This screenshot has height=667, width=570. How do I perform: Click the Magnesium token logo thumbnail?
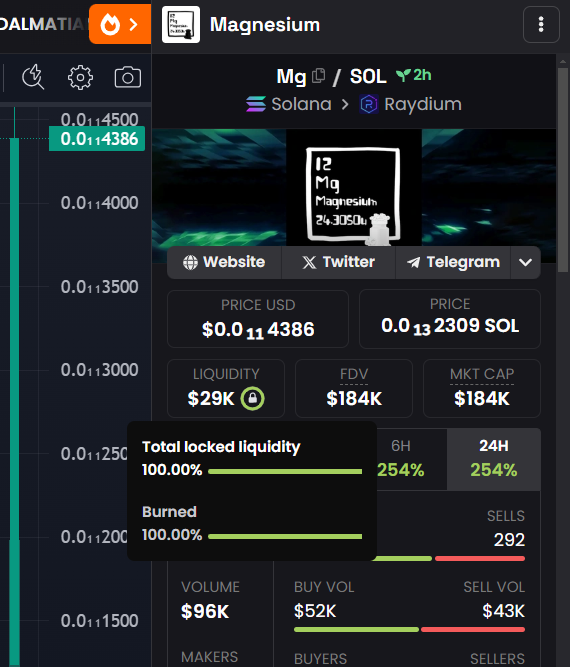pos(181,25)
